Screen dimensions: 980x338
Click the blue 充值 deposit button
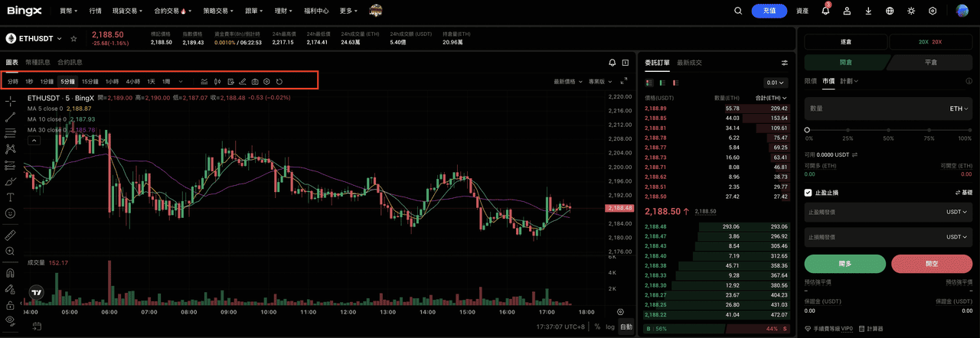[x=769, y=11]
